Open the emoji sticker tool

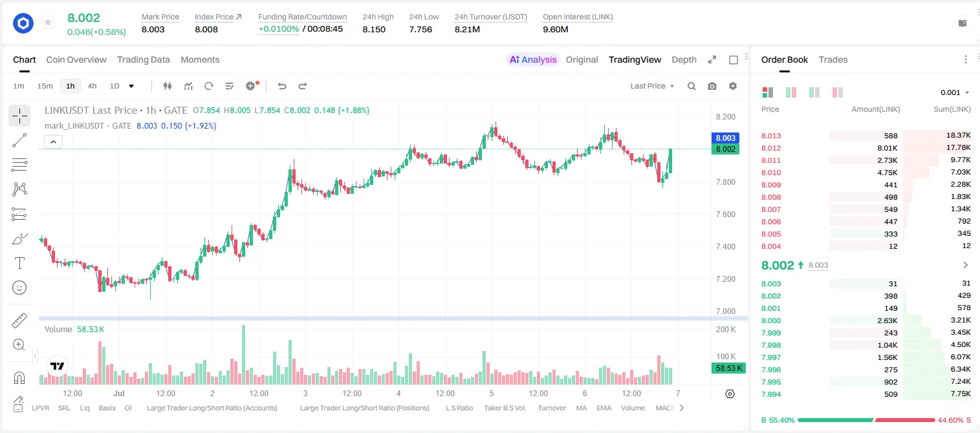coord(19,288)
